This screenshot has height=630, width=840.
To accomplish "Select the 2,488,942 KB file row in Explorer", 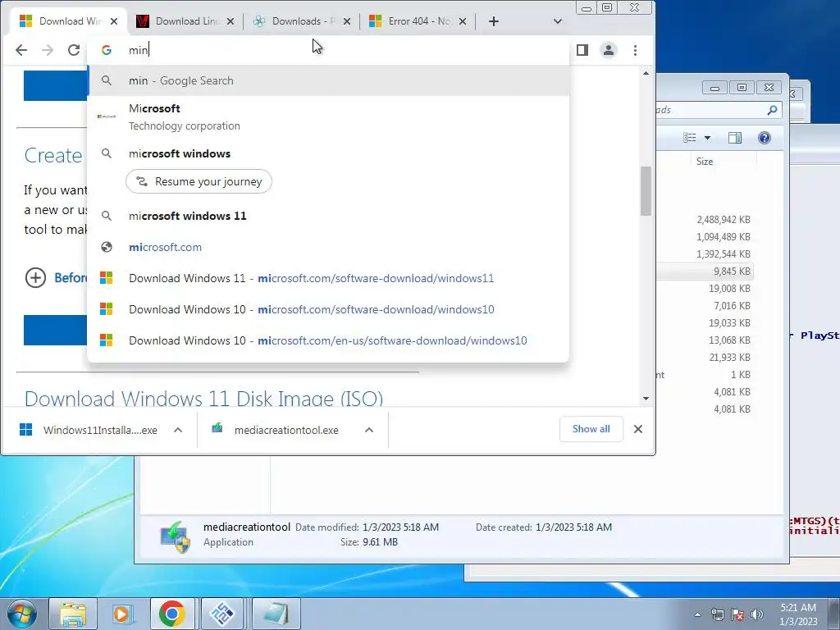I will click(x=705, y=220).
